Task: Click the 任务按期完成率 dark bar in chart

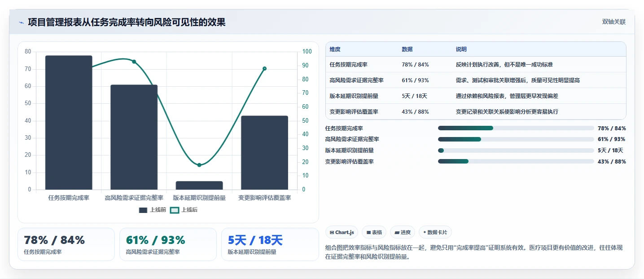Action: [69, 123]
